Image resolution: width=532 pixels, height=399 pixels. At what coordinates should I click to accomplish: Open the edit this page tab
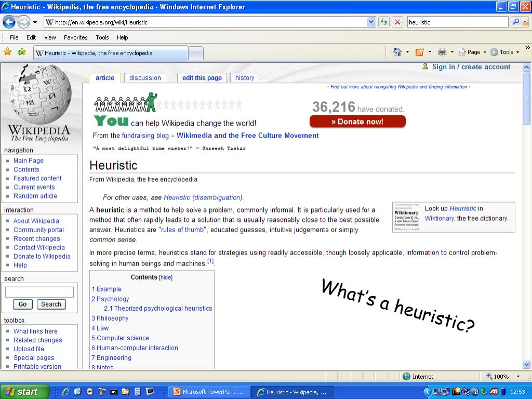point(202,78)
